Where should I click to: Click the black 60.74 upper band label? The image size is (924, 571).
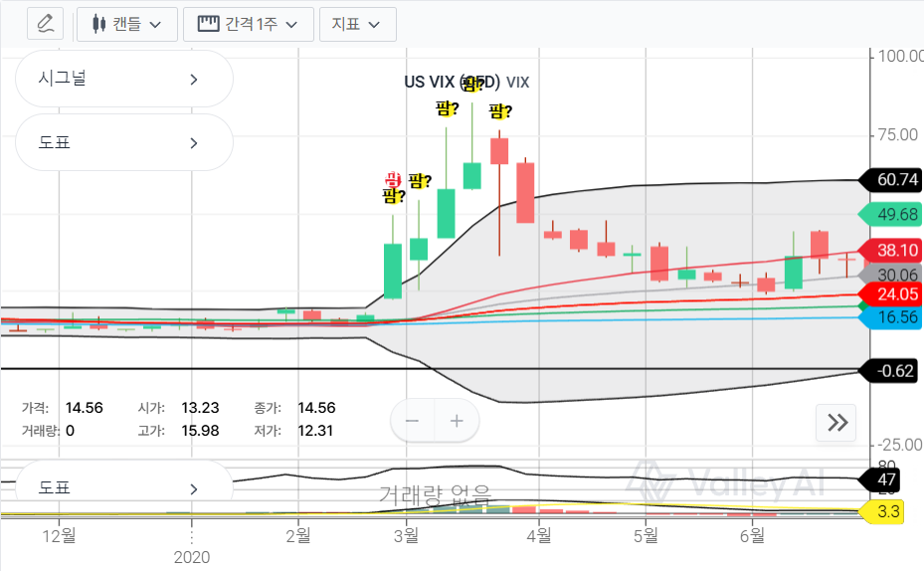[891, 180]
